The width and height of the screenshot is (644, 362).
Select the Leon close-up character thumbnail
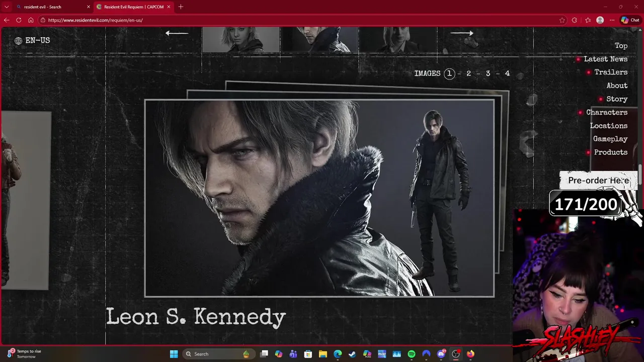(319, 40)
